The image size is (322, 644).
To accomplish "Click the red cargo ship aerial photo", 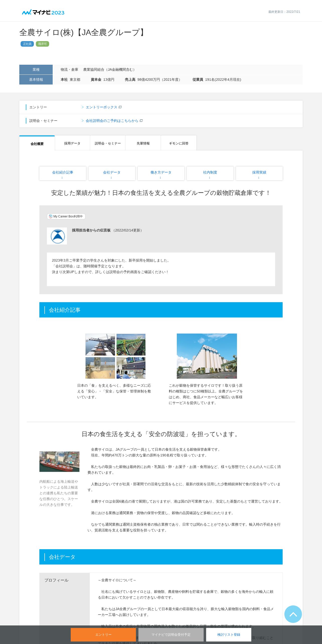I will [59, 462].
